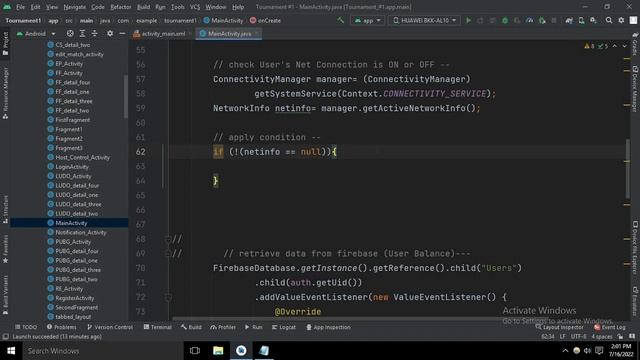Click the onCreate breadcrumb
640x360 pixels.
[265, 20]
